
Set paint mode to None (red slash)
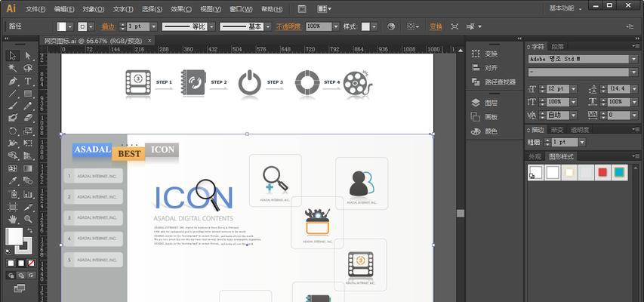pos(31,263)
